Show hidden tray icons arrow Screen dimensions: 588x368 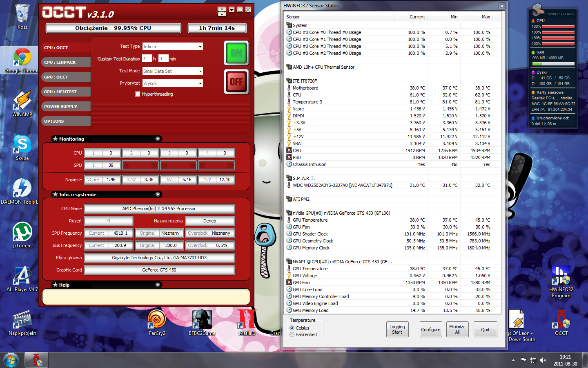coord(513,360)
